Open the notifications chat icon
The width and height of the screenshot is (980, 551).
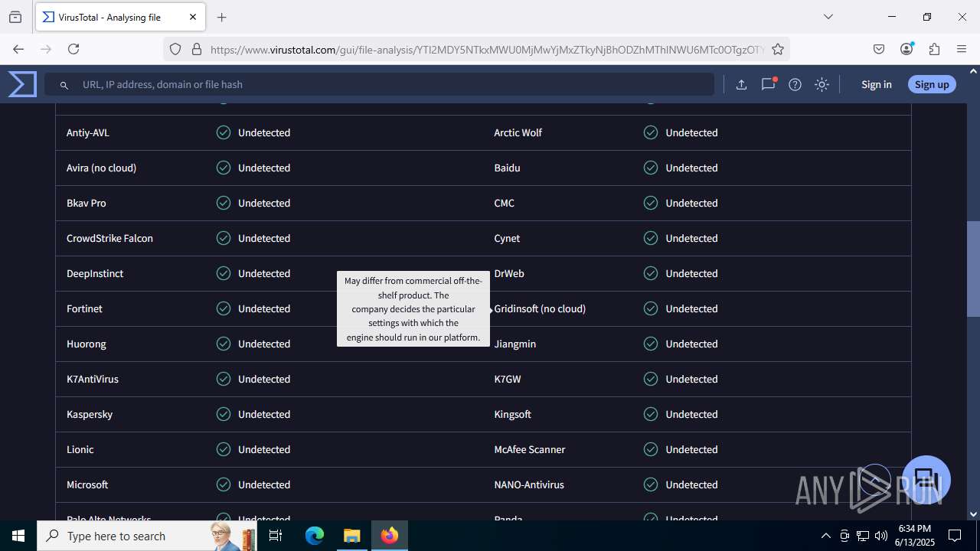pyautogui.click(x=768, y=85)
